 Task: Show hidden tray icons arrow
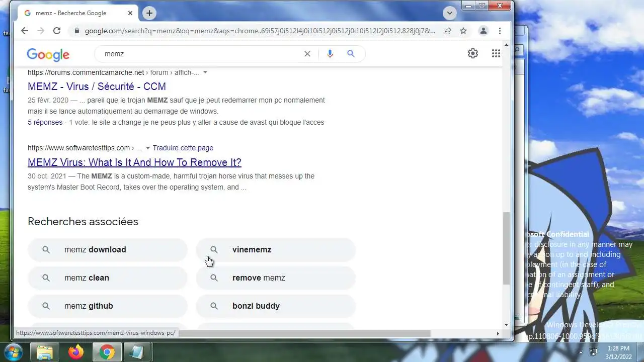coord(581,352)
